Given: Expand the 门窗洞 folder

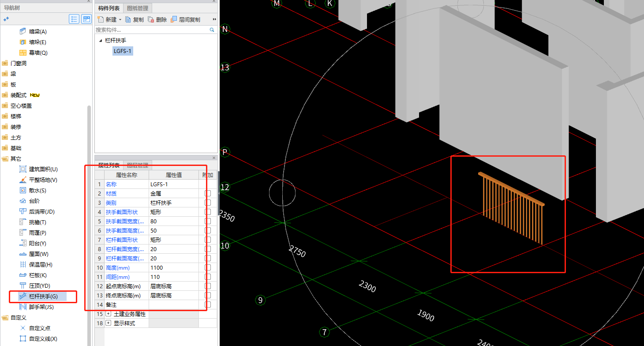Looking at the screenshot, I should (x=5, y=63).
